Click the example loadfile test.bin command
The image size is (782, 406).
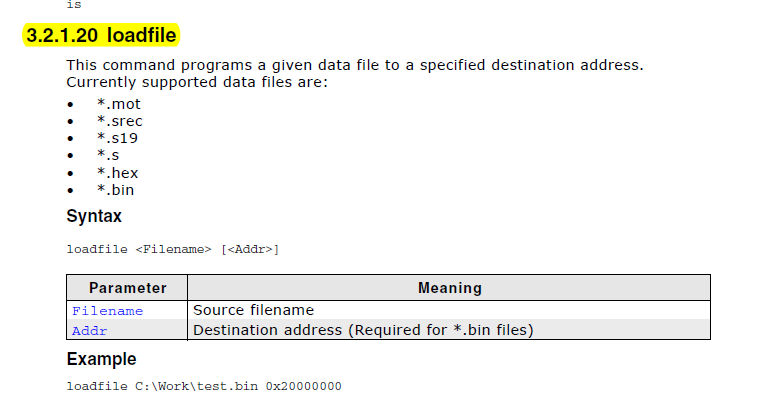(204, 386)
